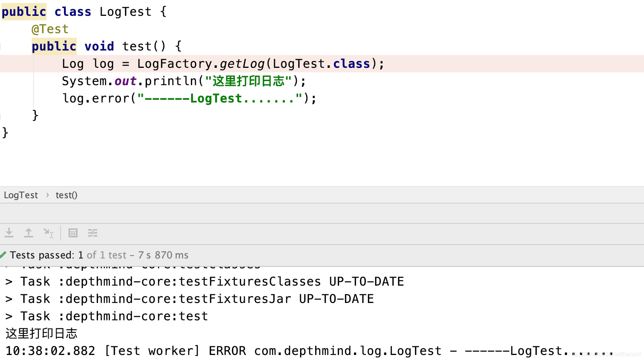Viewport: 644px width, 361px height.
Task: Click the green test passed checkmark
Action: (x=3, y=255)
